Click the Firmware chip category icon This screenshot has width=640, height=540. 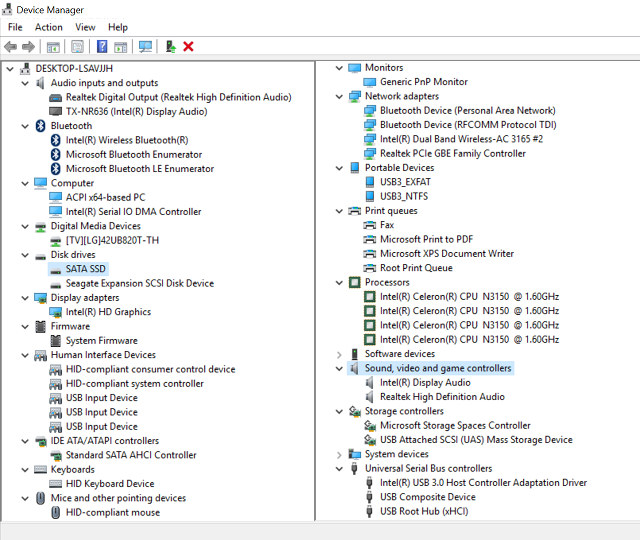pos(40,326)
